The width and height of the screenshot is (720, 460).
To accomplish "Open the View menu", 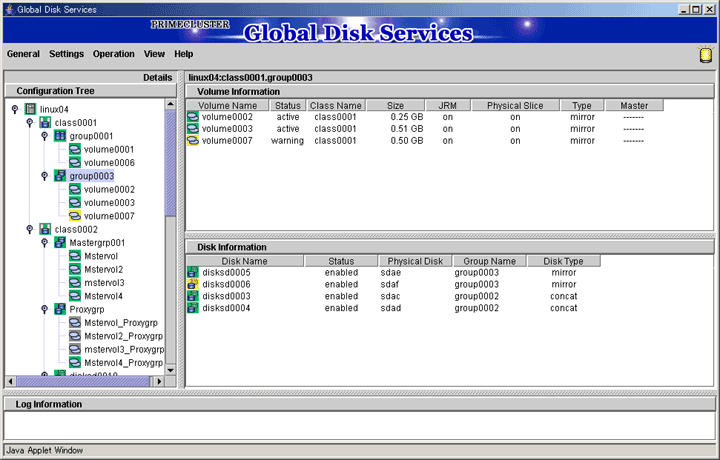I will (x=154, y=54).
